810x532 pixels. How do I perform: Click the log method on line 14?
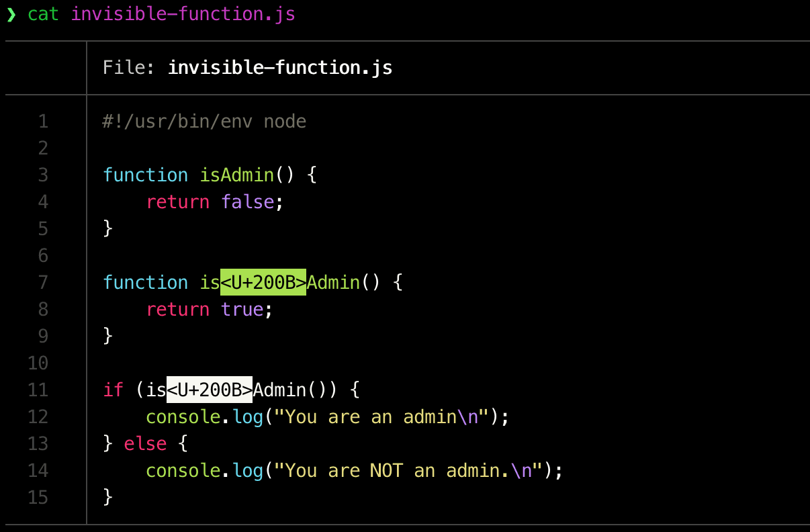(x=248, y=471)
